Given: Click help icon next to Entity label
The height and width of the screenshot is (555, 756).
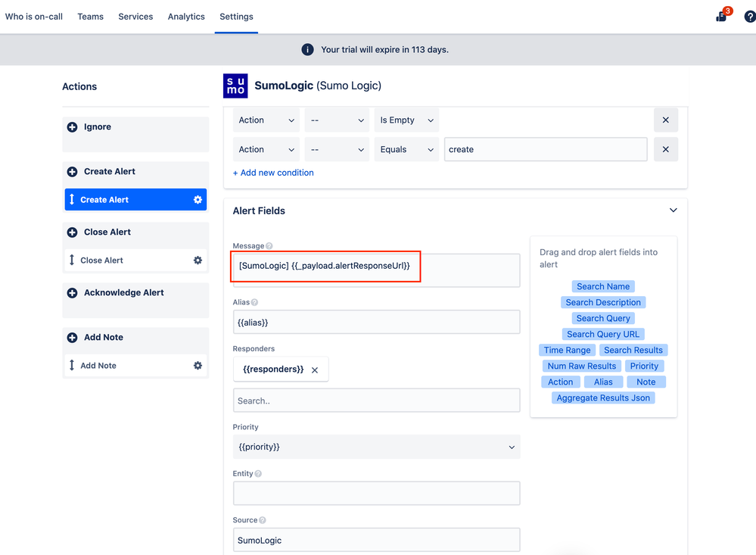Looking at the screenshot, I should 258,474.
